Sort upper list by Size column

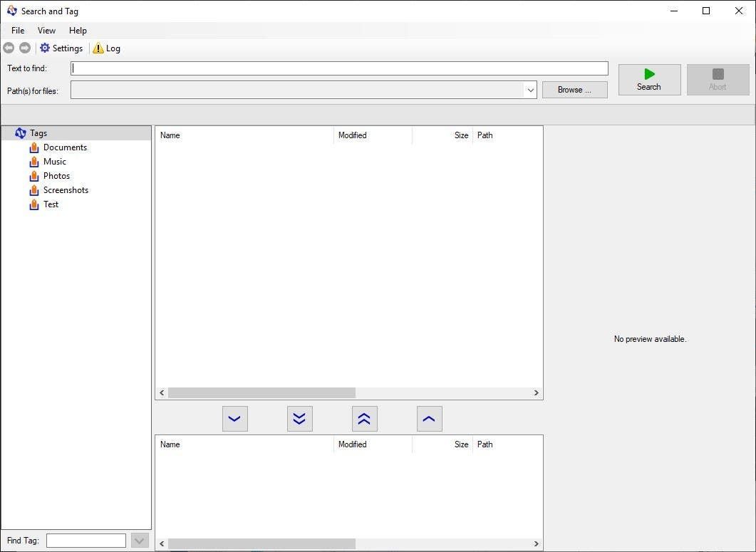pos(442,135)
